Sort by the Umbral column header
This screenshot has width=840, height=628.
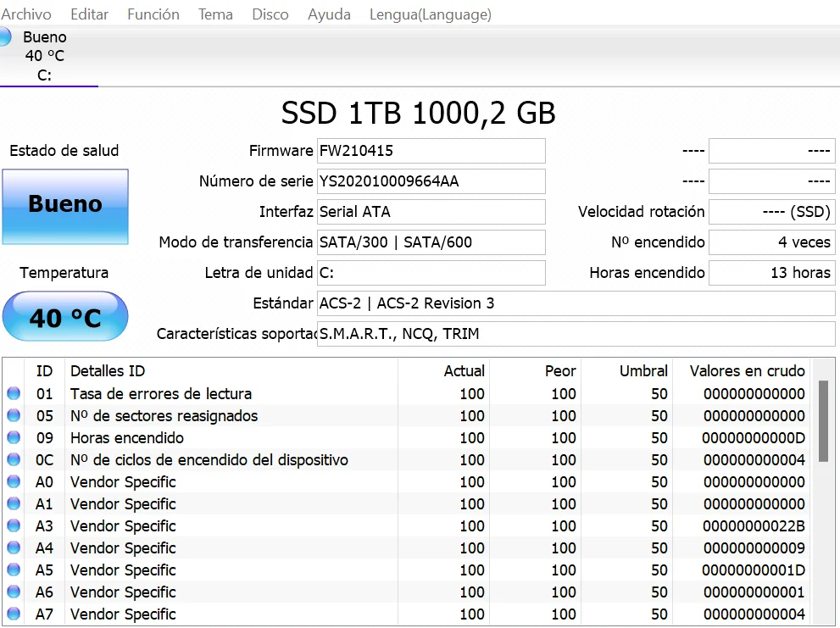click(x=626, y=371)
